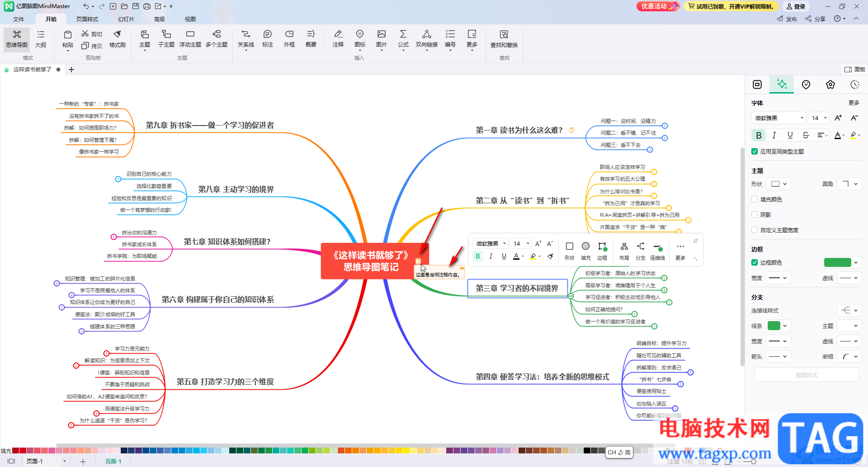Click 更多 link in 字体 section
Screen dimensions: 868x467
coord(854,103)
